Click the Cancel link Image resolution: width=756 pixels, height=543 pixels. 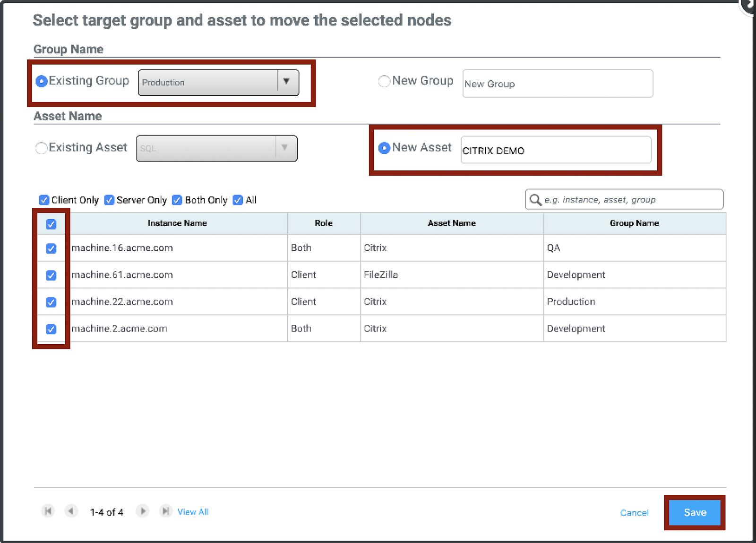634,513
